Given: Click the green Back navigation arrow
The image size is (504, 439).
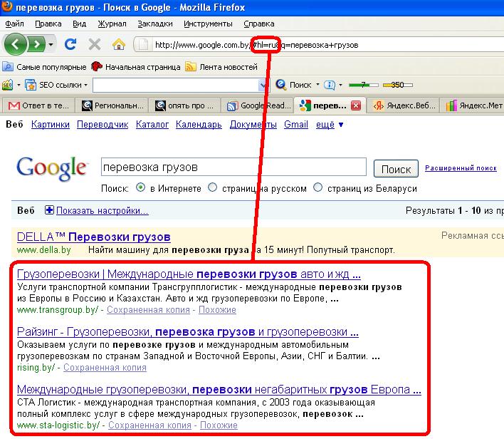Looking at the screenshot, I should 15,44.
